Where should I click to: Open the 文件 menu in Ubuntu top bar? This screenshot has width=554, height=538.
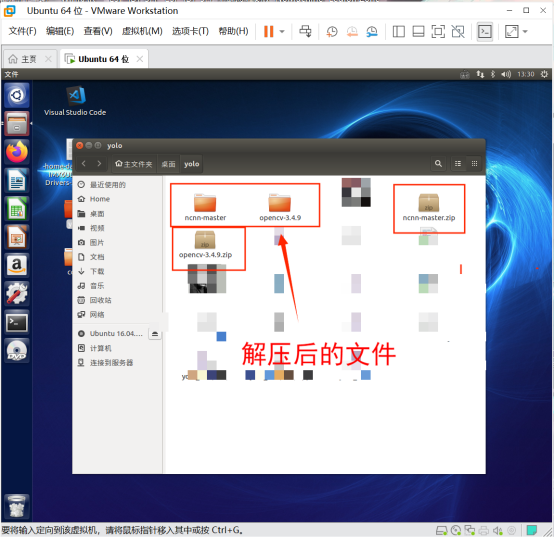tap(11, 74)
